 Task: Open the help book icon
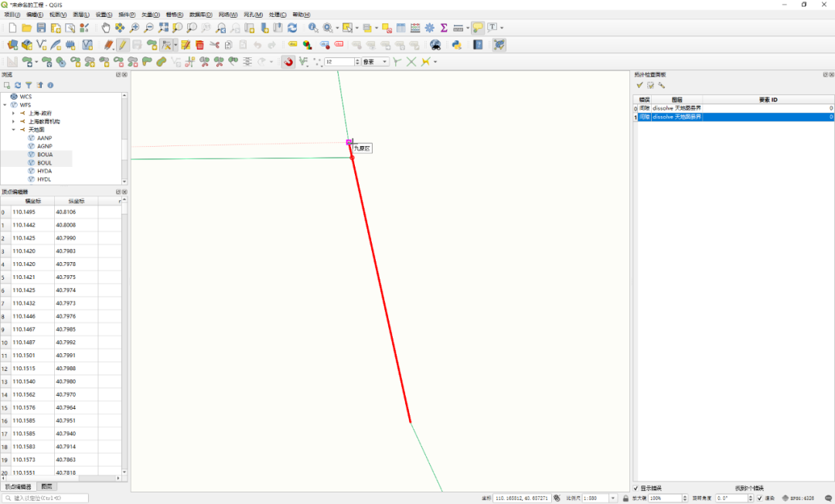(478, 45)
